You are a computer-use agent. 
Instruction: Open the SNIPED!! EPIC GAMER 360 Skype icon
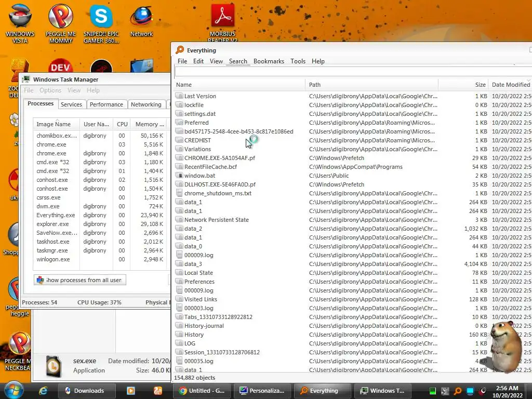tap(101, 23)
